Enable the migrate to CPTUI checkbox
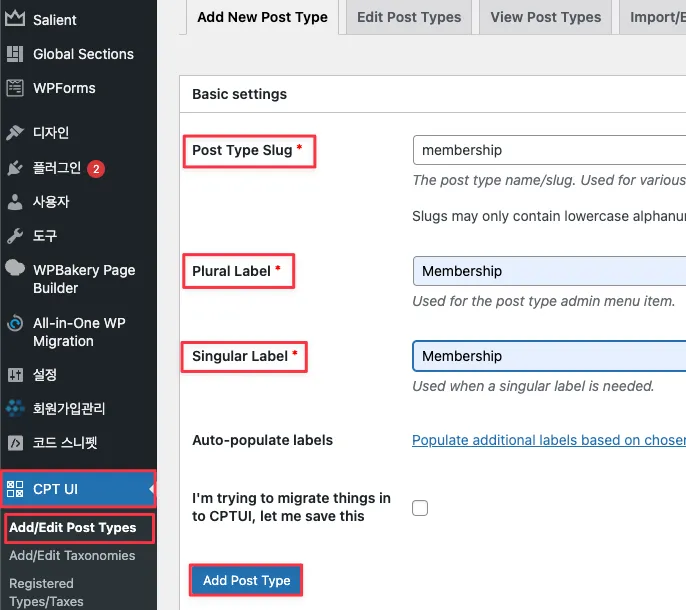 click(x=420, y=508)
